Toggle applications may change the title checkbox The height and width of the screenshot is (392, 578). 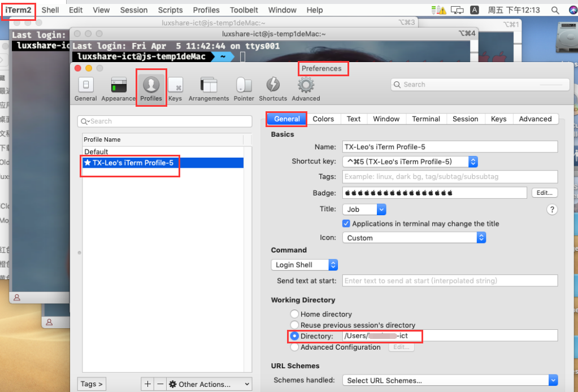pos(346,224)
